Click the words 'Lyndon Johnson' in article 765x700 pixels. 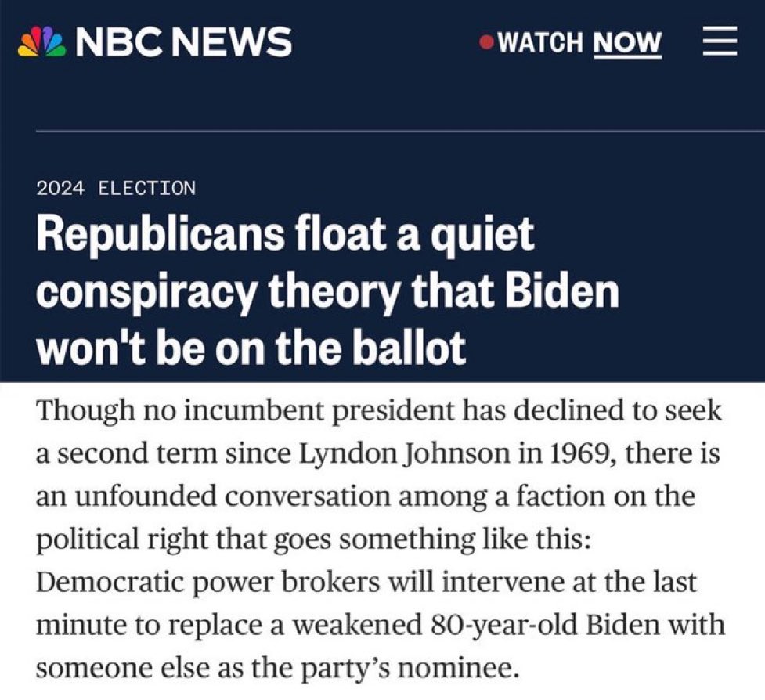coord(394,455)
